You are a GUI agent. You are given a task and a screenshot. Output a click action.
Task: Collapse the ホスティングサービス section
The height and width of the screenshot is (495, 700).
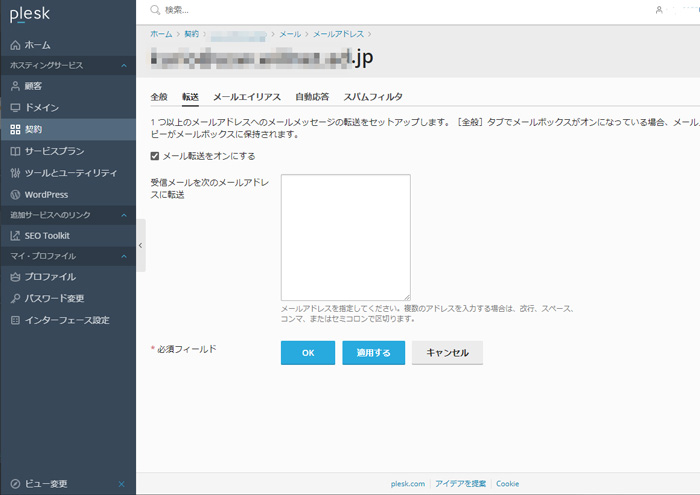pyautogui.click(x=123, y=65)
